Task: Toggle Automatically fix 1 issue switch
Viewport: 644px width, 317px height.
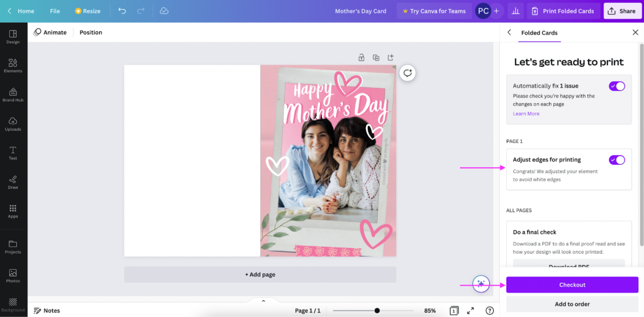Action: pos(617,86)
